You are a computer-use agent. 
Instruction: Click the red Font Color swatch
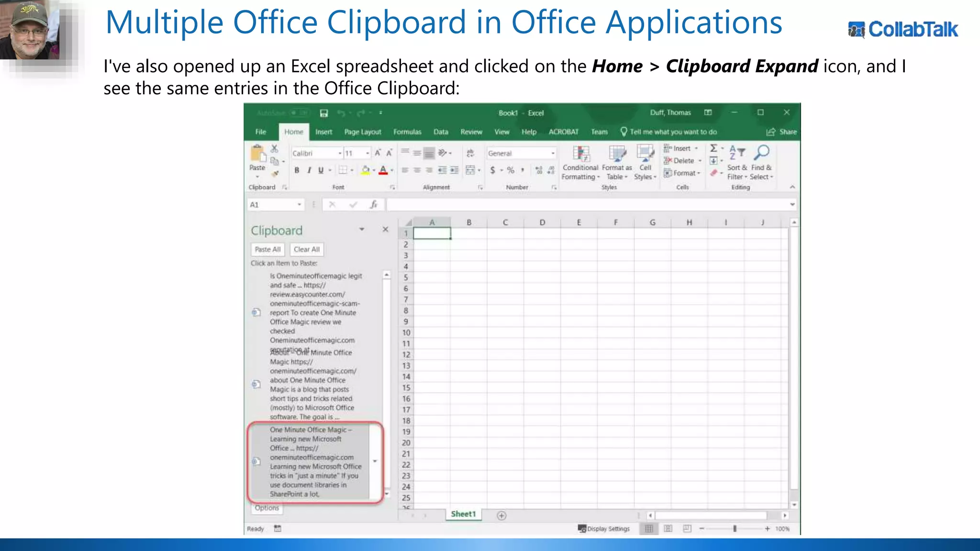point(383,170)
